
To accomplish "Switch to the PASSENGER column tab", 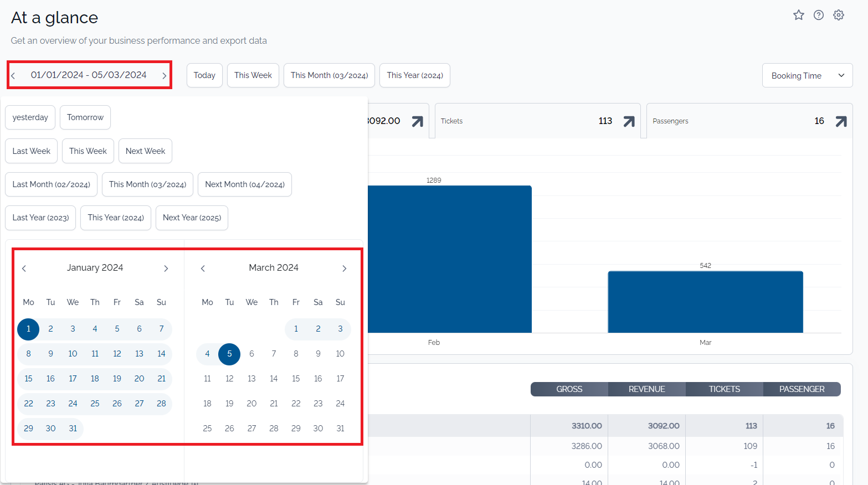I will 802,389.
